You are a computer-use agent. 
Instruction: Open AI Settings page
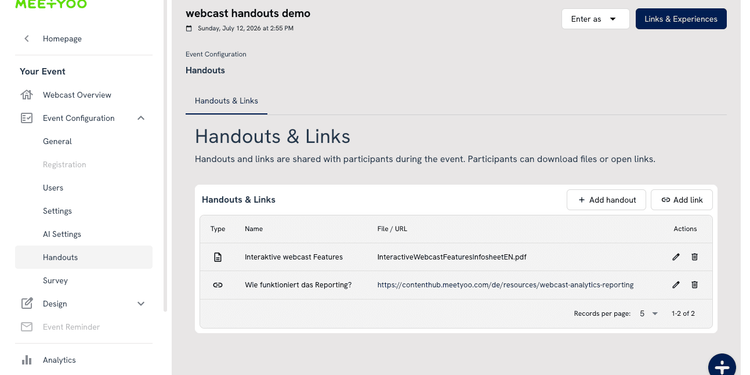pyautogui.click(x=62, y=234)
